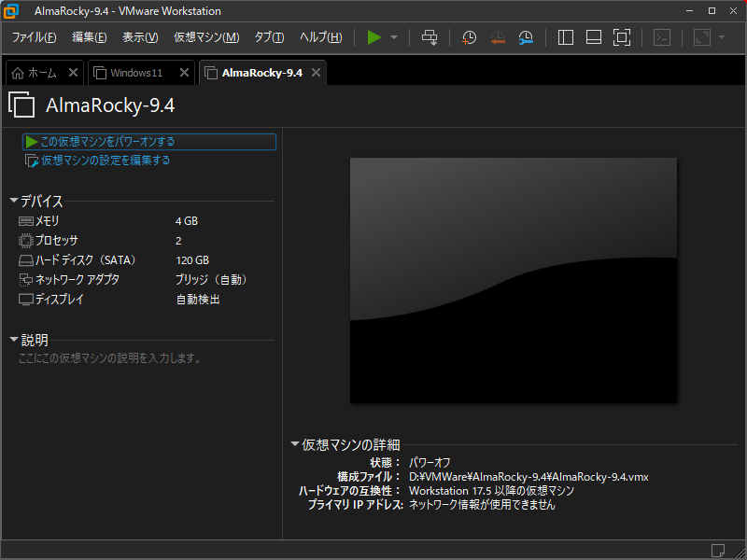Open the 表示(V) menu
747x560 pixels.
(x=140, y=37)
